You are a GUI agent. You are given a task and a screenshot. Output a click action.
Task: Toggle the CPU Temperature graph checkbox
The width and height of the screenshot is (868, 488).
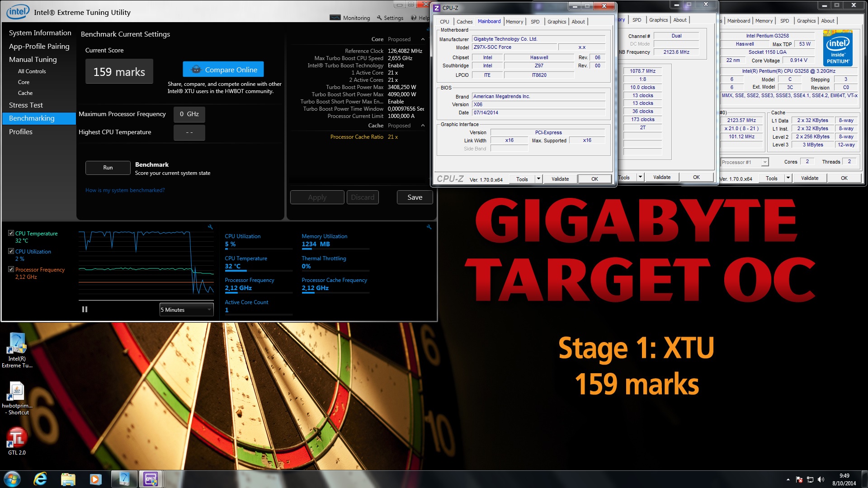(11, 233)
